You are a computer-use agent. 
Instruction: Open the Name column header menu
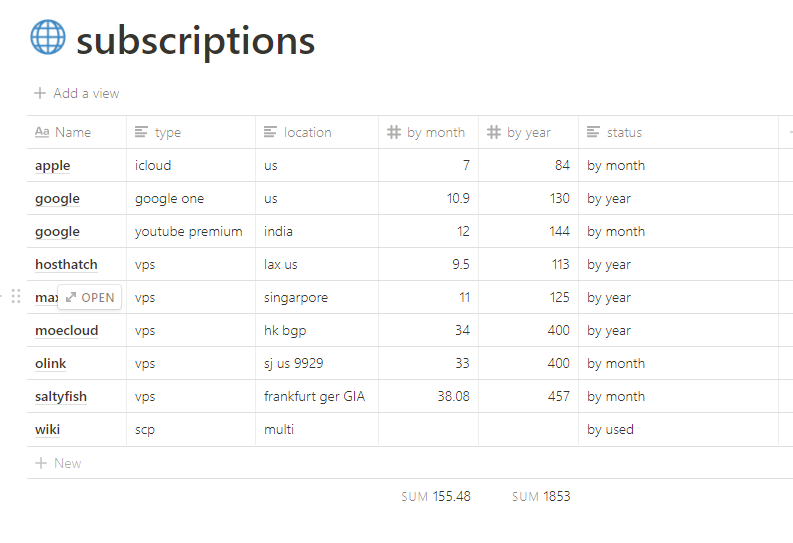72,132
